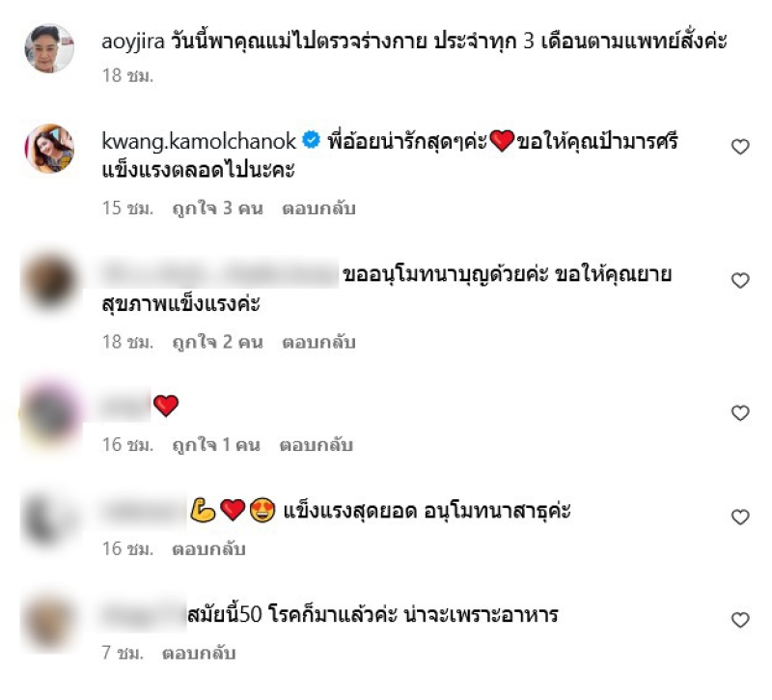Like kwang.kamolchanok's comment with heart icon
Image resolution: width=772 pixels, height=700 pixels.
(740, 147)
